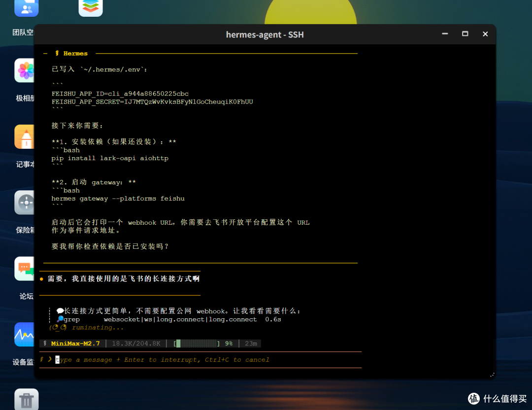This screenshot has width=532, height=410.
Task: Click the 已写入 ~/.hermes/.env line
Action: point(99,69)
